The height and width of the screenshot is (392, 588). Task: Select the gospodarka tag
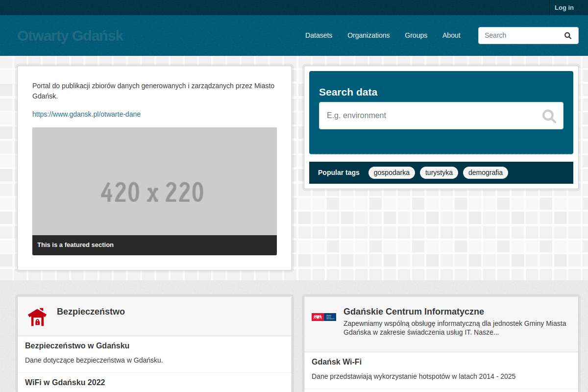[x=392, y=172]
